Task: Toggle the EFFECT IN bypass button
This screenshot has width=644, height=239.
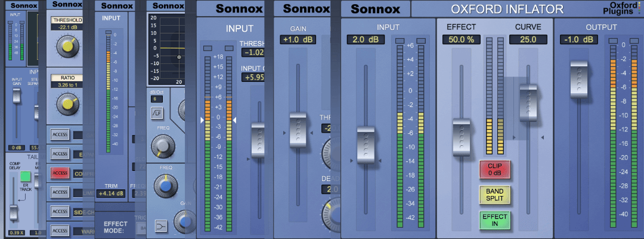Action: pos(494,220)
